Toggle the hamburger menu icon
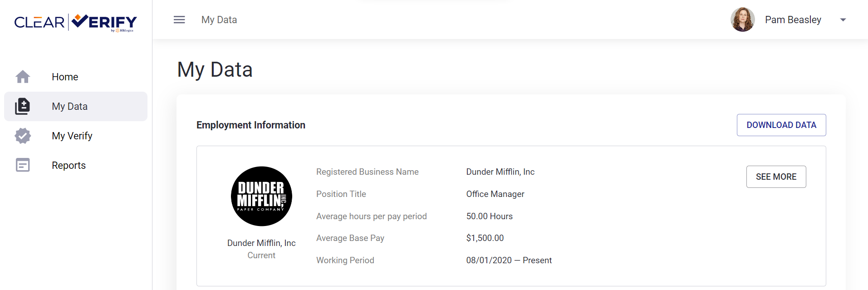Viewport: 868px width, 290px height. pos(179,20)
